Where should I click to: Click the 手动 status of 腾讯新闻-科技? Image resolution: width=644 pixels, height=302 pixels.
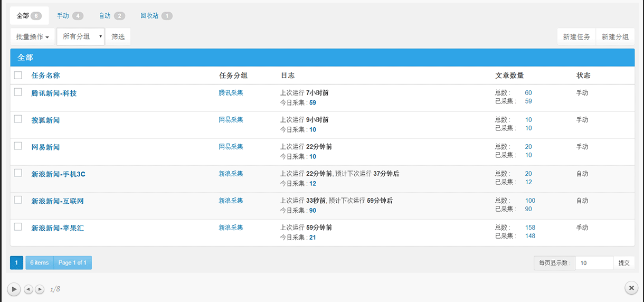(x=582, y=92)
